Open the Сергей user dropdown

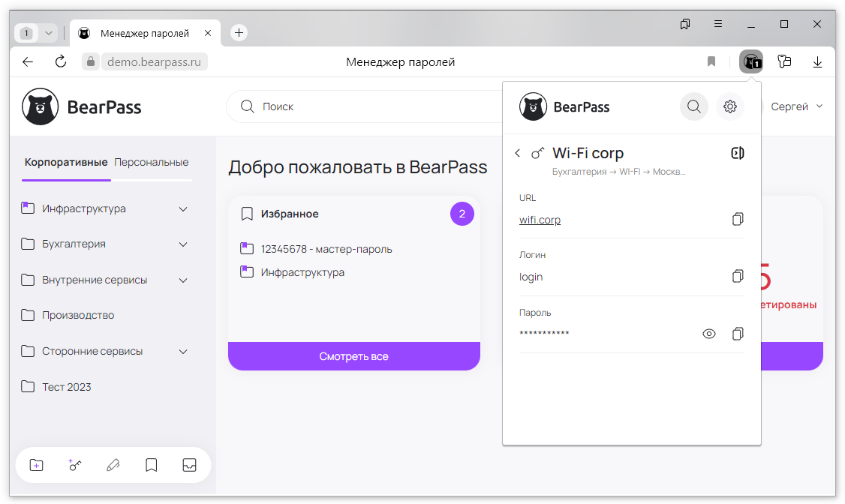click(797, 106)
